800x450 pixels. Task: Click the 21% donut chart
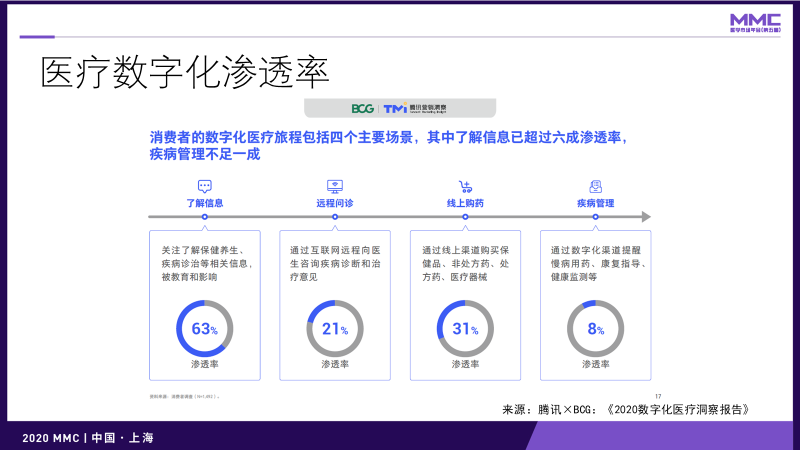coord(335,328)
